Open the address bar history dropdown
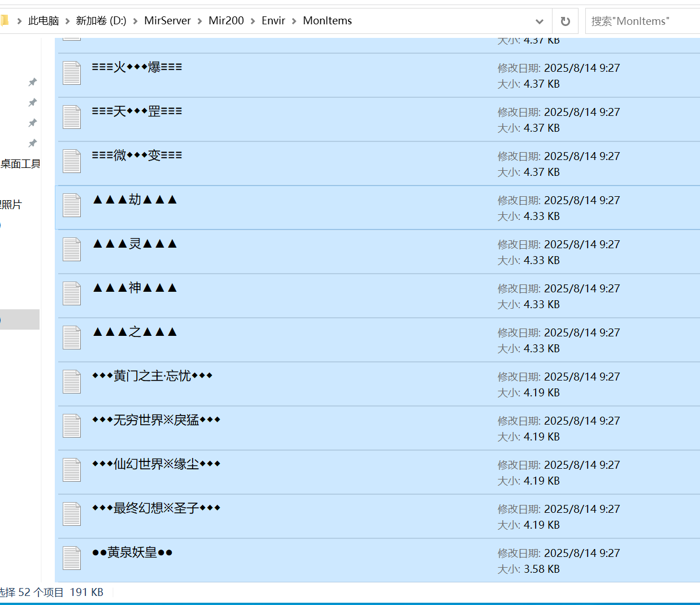 [540, 21]
